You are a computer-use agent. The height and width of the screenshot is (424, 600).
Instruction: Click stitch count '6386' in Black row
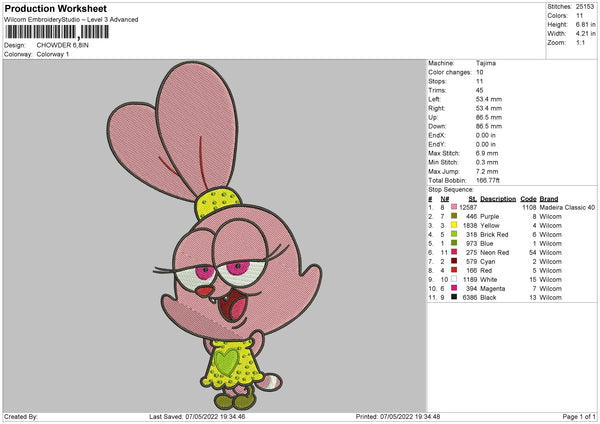coord(470,298)
